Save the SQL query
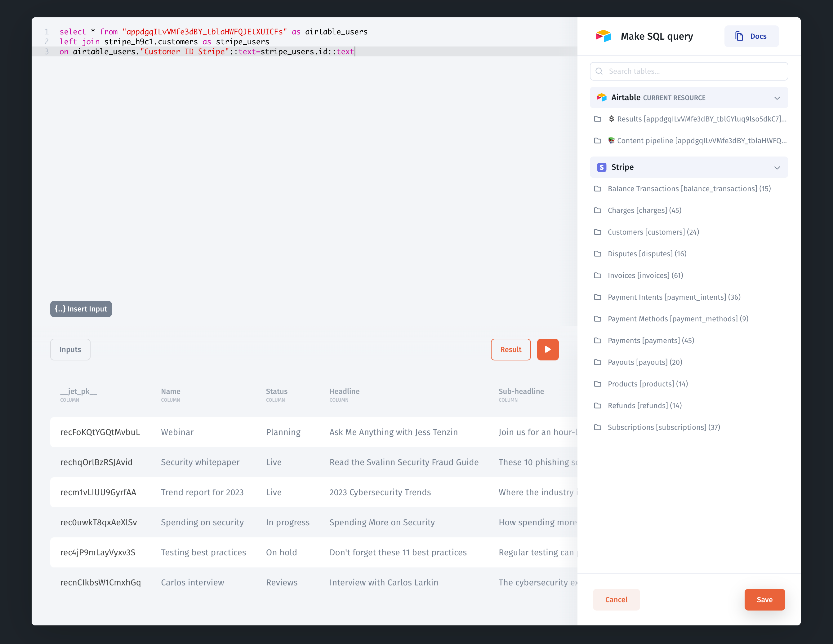 765,599
